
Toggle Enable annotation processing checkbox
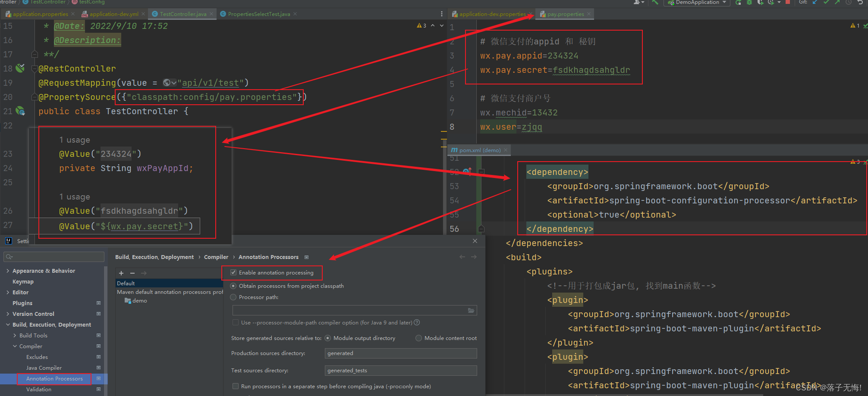(x=233, y=272)
